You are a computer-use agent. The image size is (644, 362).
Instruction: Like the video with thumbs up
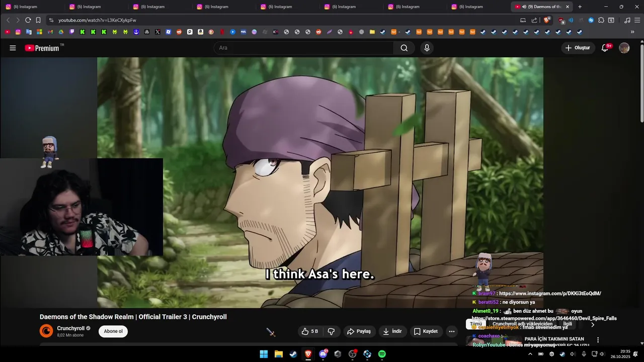309,331
